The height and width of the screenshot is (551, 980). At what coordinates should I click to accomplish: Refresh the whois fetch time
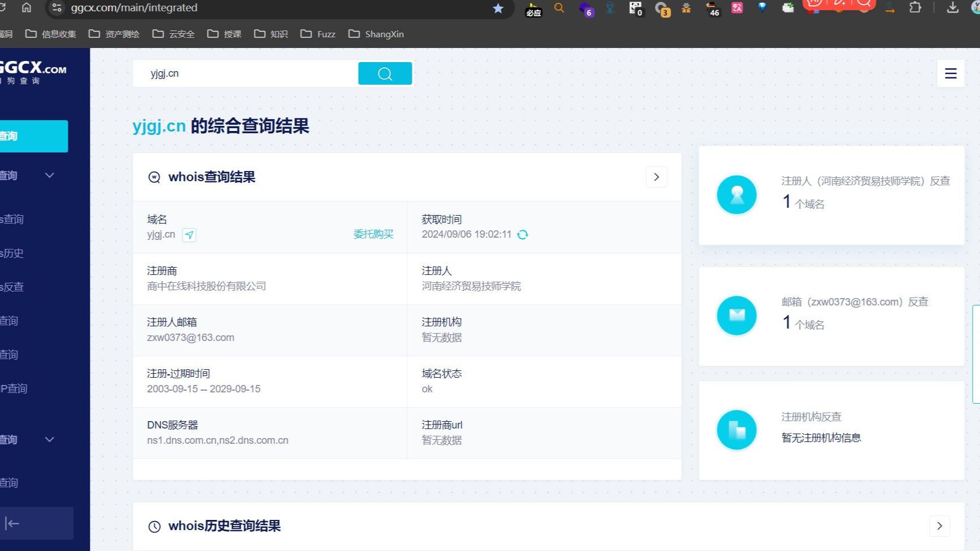click(x=522, y=235)
